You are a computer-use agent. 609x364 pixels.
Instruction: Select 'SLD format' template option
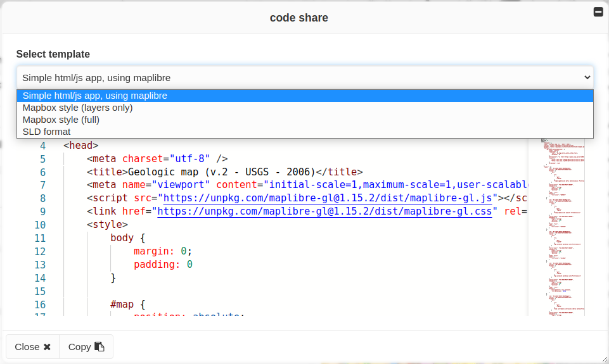(x=46, y=132)
